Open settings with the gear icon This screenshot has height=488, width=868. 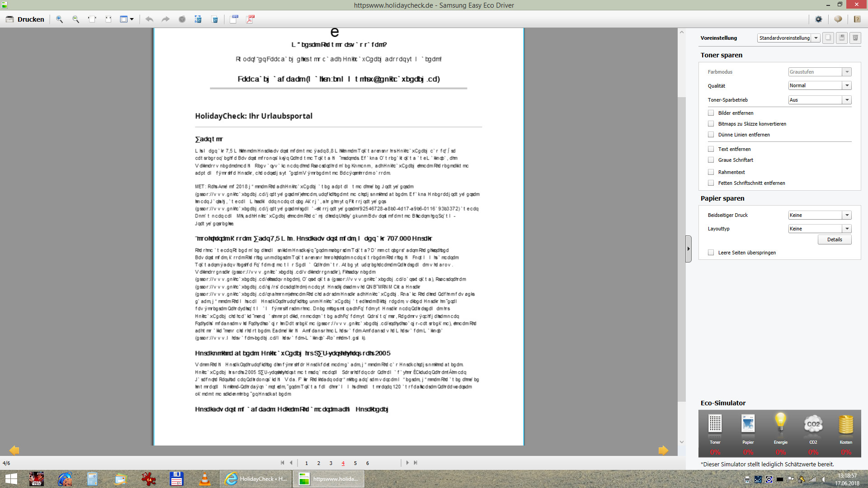click(x=818, y=19)
